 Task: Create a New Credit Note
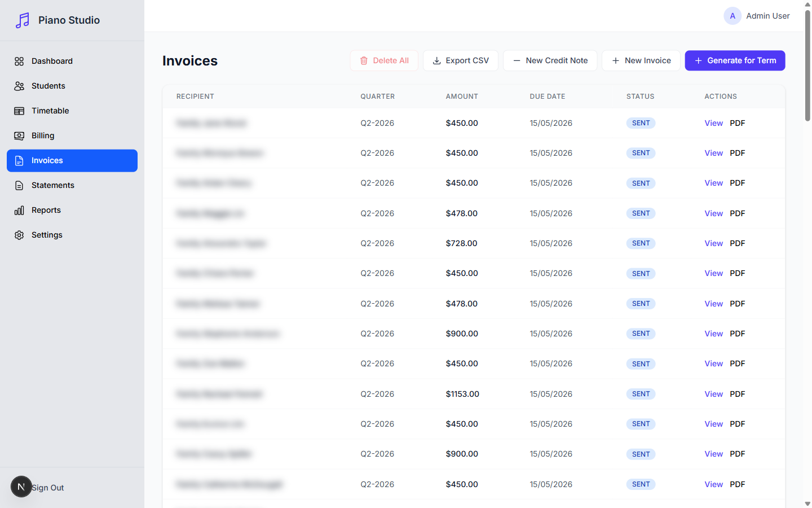550,60
